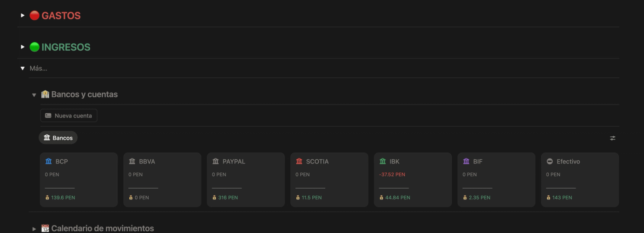Click the -37.52 PEN value on IBK
The image size is (644, 233).
point(392,175)
